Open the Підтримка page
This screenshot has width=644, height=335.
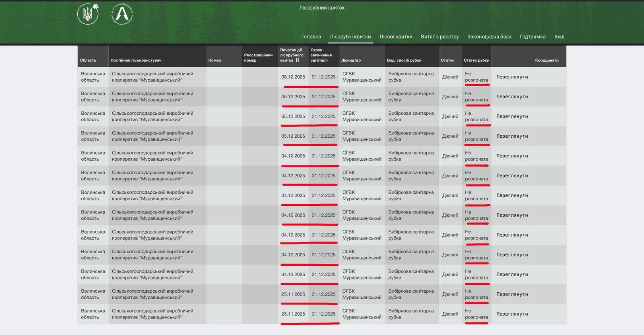[x=533, y=37]
